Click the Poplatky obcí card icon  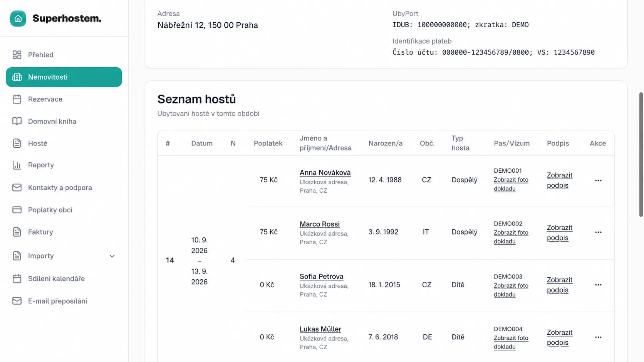click(x=17, y=210)
